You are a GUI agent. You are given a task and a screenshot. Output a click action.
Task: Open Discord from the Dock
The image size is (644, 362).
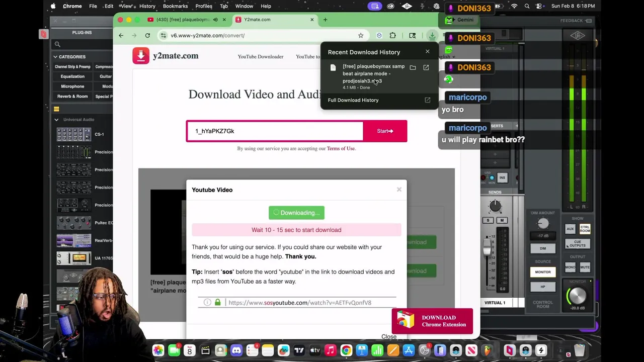[x=236, y=350]
